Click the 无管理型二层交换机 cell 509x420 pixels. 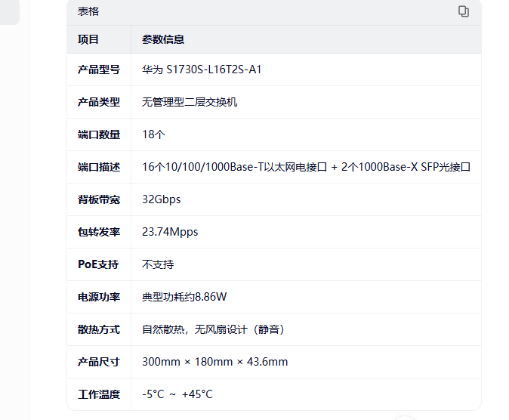pos(190,102)
